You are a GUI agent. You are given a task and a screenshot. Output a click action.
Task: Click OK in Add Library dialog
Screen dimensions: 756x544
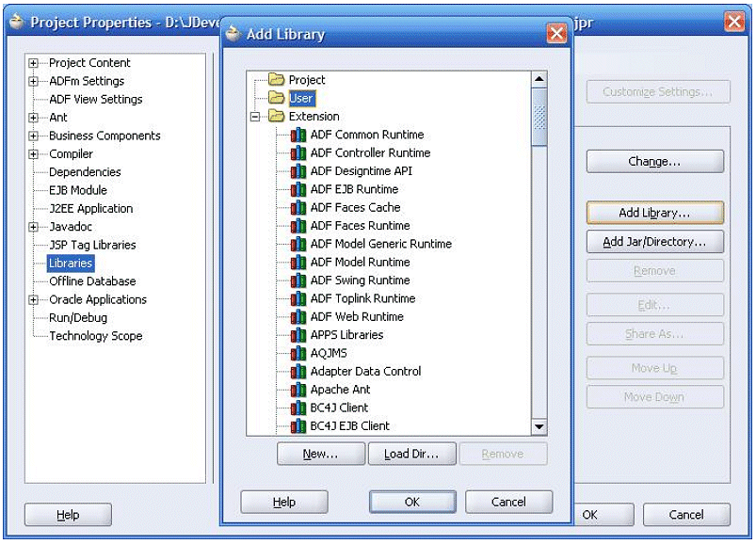coord(412,502)
